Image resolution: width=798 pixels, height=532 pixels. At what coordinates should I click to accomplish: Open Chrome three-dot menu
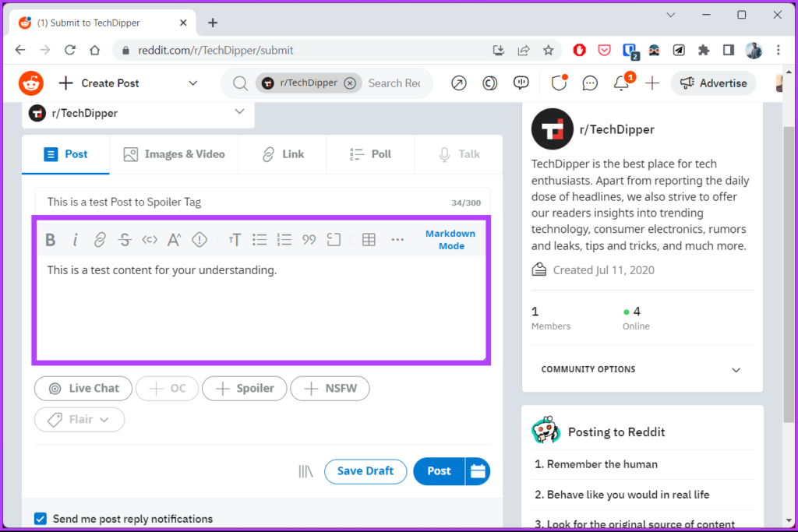coord(779,51)
